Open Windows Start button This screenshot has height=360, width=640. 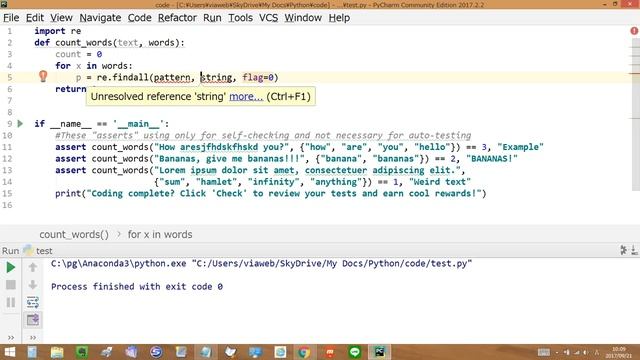9,352
